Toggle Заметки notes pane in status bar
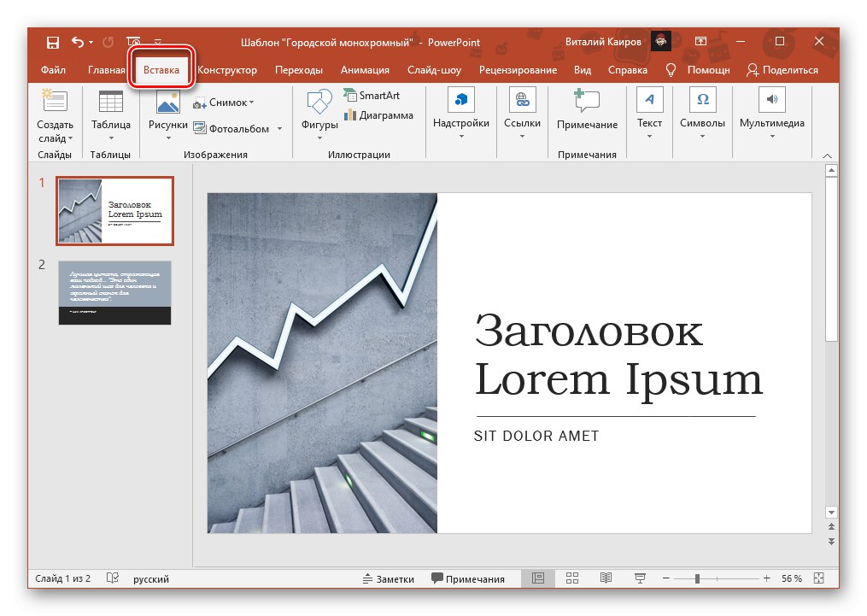The image size is (867, 616). [389, 578]
